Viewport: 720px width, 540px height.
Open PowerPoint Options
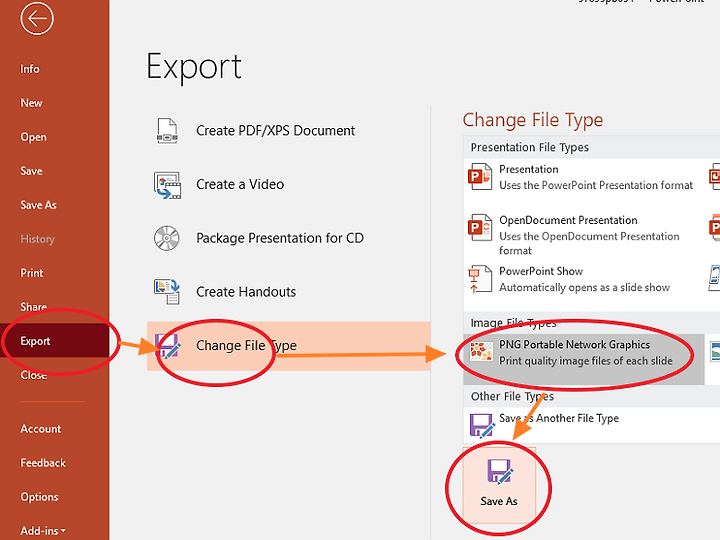pos(39,497)
